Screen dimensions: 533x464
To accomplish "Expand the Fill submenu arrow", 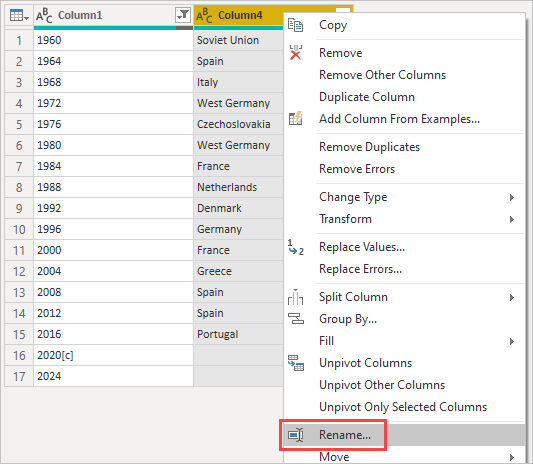I will coord(512,341).
